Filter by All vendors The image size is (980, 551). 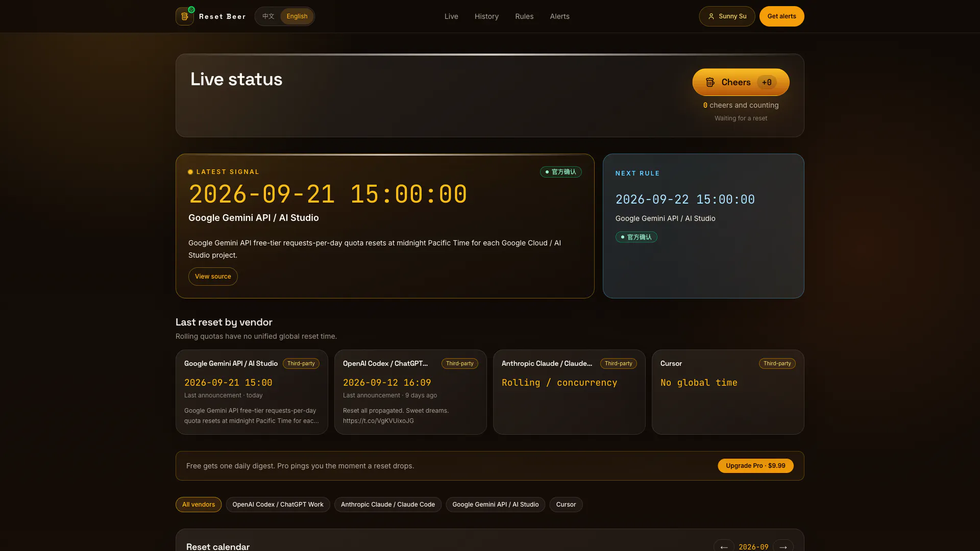point(199,505)
